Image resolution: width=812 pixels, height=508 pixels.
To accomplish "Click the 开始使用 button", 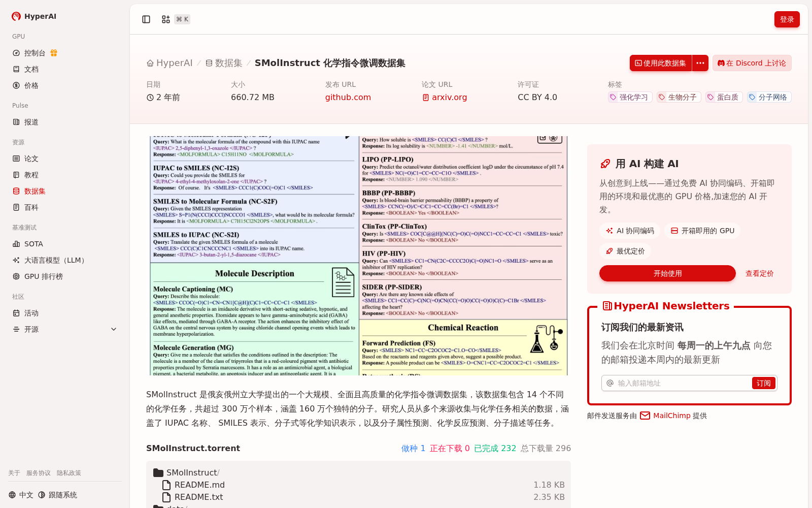I will coord(667,273).
